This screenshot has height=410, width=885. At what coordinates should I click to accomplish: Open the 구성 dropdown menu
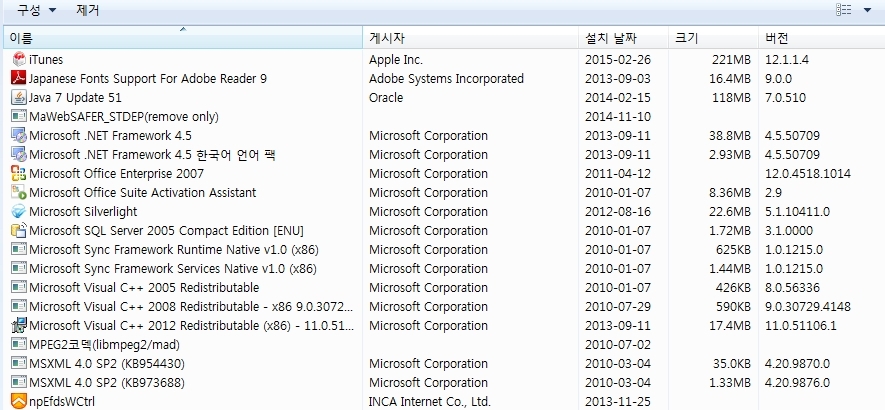pyautogui.click(x=37, y=10)
